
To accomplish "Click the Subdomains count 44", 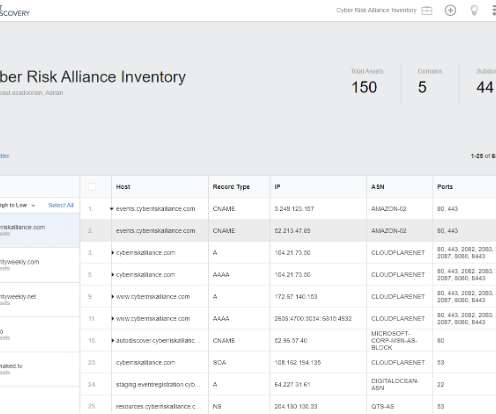I will point(485,88).
